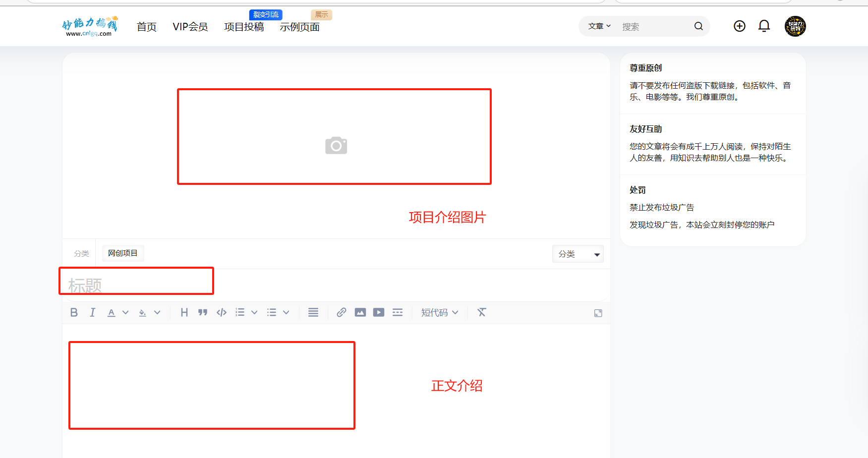868x458 pixels.
Task: Toggle bold formatting in the editor toolbar
Action: coord(74,312)
